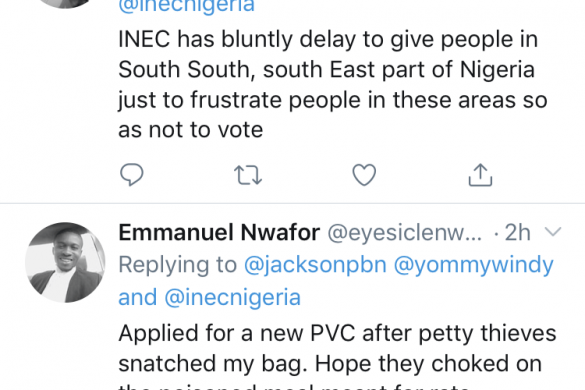Open tweet text 'Applied for a new PVC'
Image resolution: width=585 pixels, height=390 pixels.
pos(337,356)
